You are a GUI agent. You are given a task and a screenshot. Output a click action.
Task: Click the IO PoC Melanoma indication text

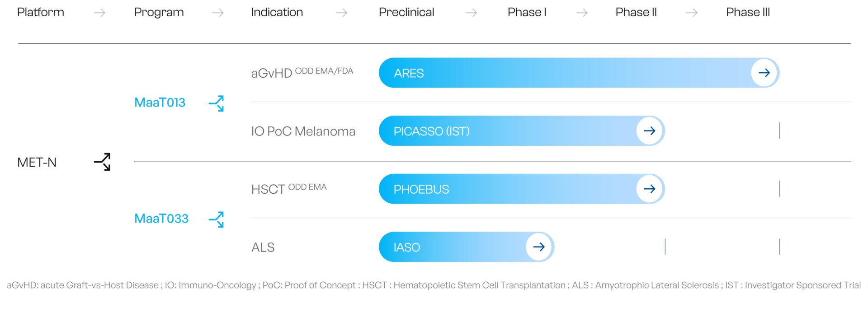pos(303,131)
